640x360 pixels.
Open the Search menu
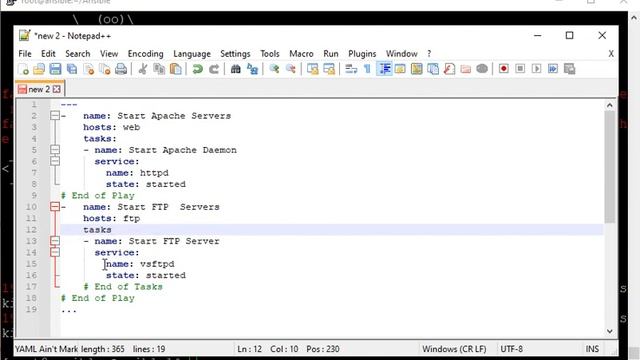pos(78,54)
